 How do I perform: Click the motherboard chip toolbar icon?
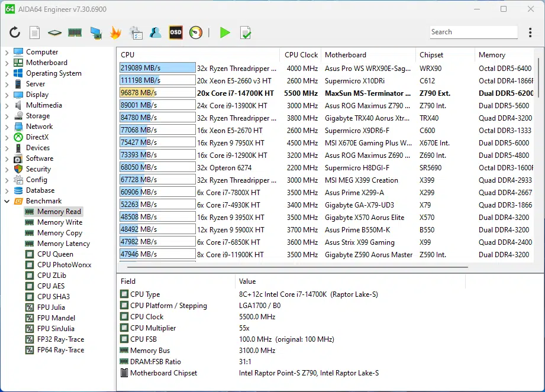[x=54, y=33]
